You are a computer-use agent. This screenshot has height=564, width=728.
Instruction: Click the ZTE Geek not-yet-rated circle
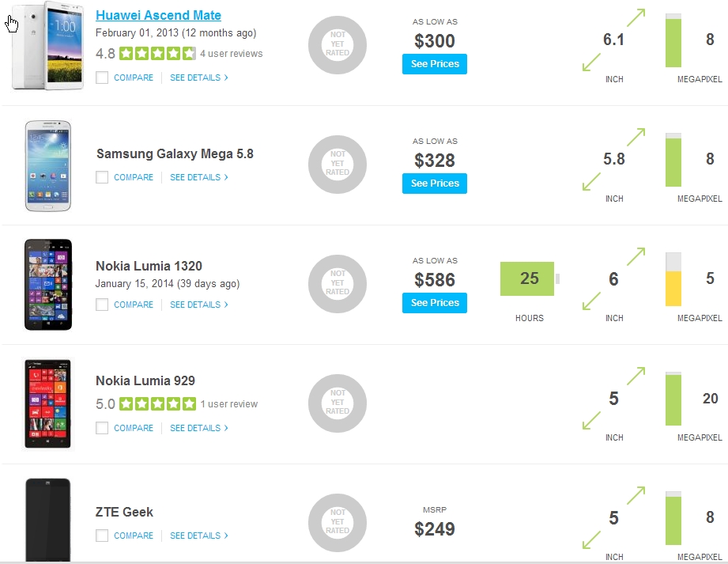pyautogui.click(x=338, y=523)
